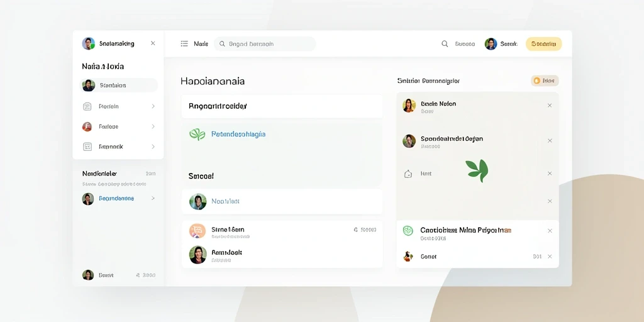The height and width of the screenshot is (322, 644).
Task: Dismiss the home-icon row with its X
Action: tap(550, 174)
